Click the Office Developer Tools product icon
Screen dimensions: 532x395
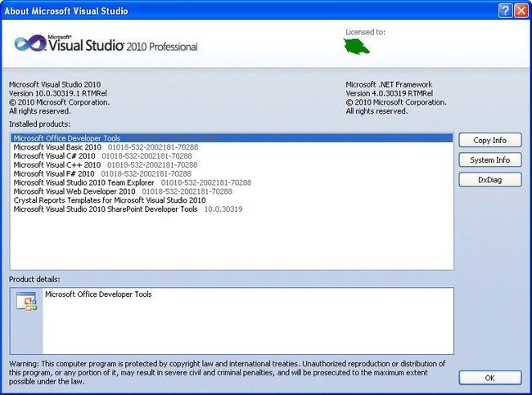(x=26, y=301)
